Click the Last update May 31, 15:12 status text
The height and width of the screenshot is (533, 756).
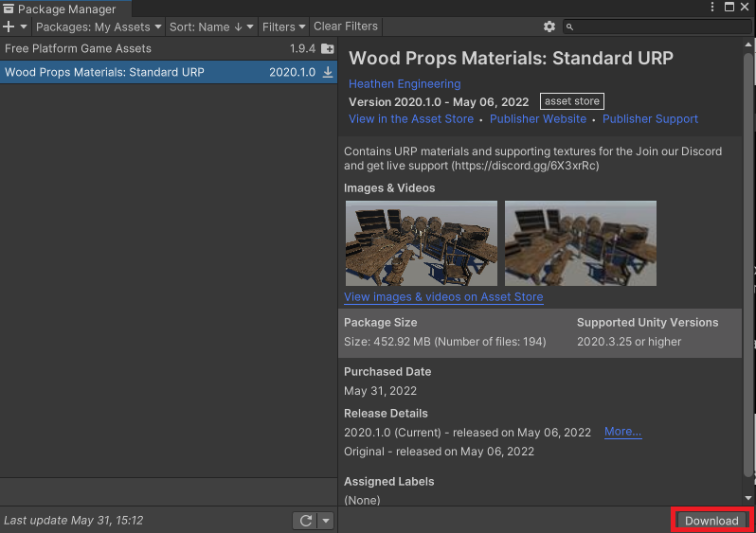(73, 521)
